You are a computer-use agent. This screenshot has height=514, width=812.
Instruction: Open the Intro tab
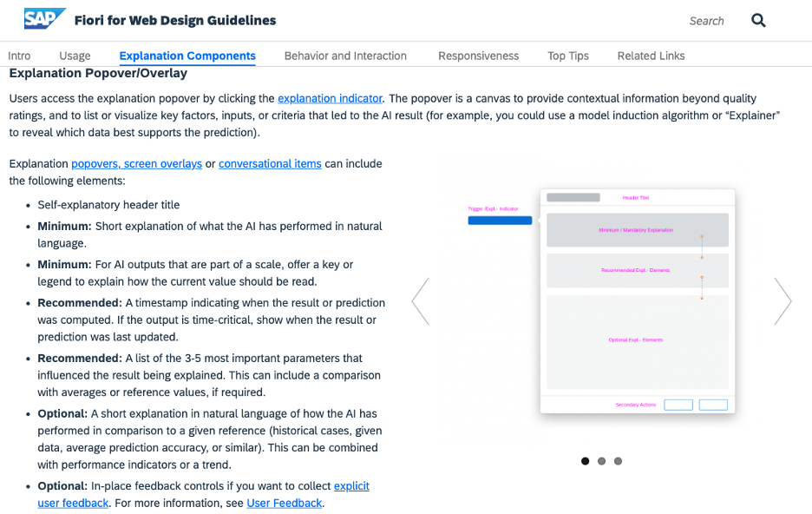click(x=19, y=56)
